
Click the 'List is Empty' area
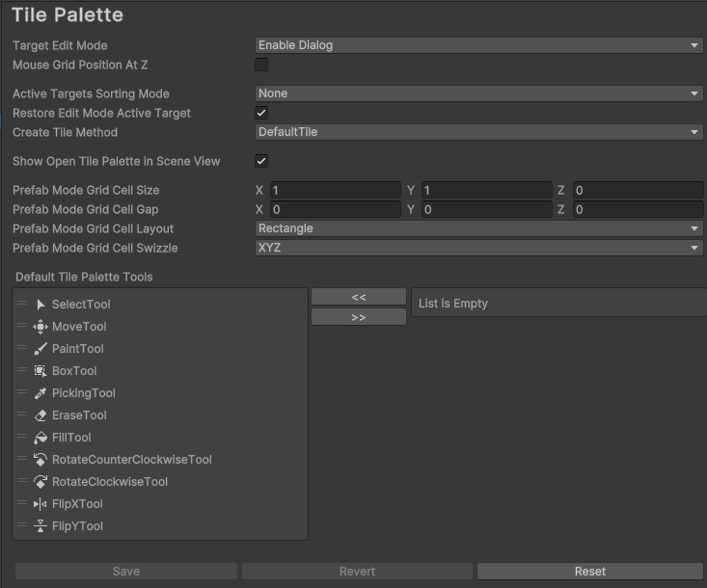pyautogui.click(x=559, y=304)
